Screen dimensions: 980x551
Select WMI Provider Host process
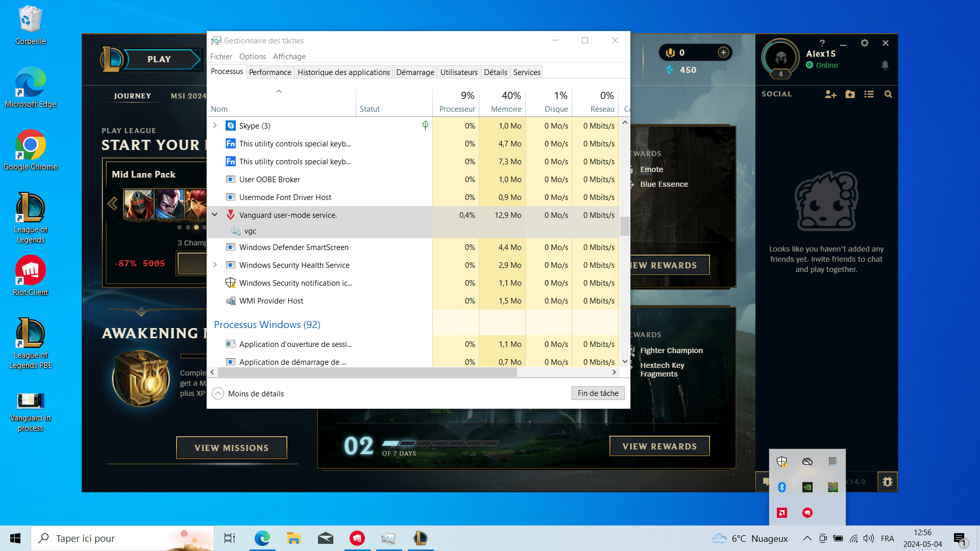(x=413, y=300)
